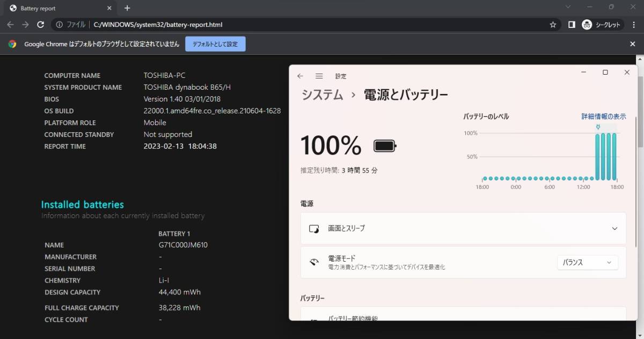The height and width of the screenshot is (339, 644).
Task: Select text TOSHIBA dynabook B65/H
Action: point(187,87)
